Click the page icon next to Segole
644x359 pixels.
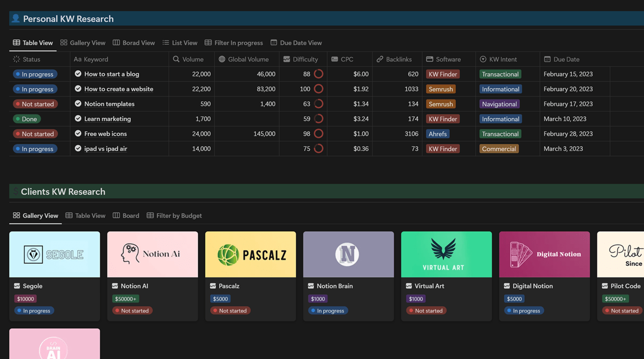click(x=17, y=286)
